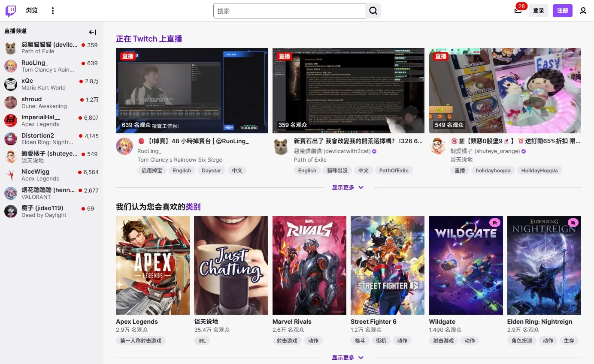Screen dimensions: 594x364
Task: Open Wildgate category title link
Action: pos(442,322)
